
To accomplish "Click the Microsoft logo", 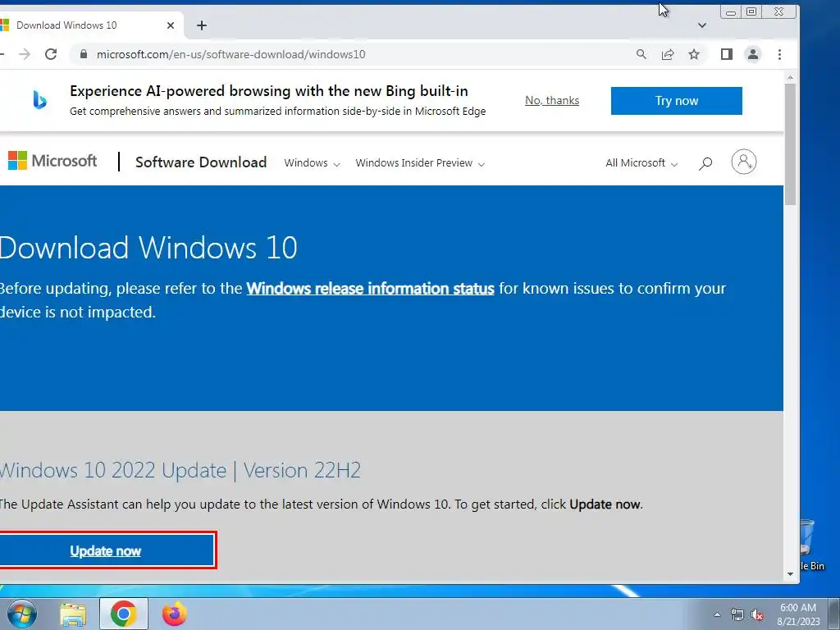I will 52,161.
